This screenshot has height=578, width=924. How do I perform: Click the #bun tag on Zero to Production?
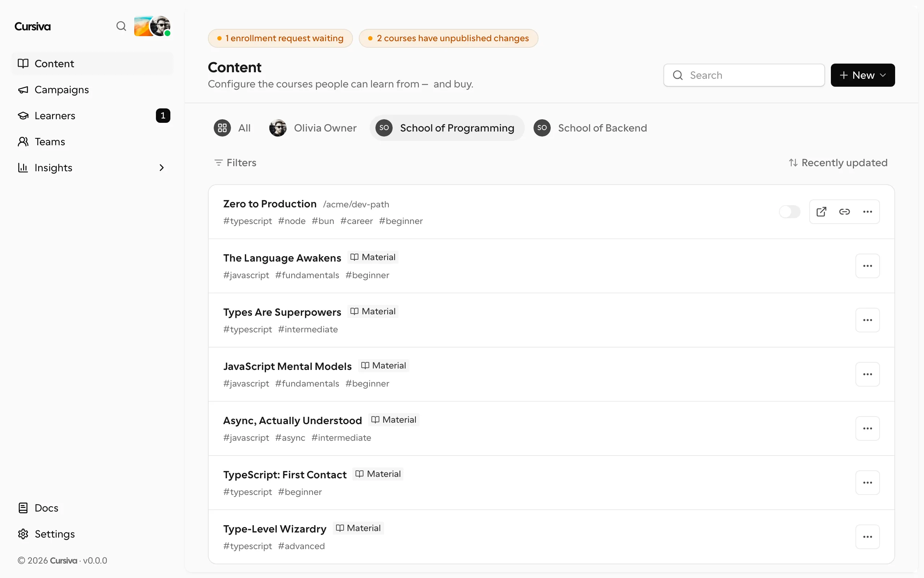point(323,221)
